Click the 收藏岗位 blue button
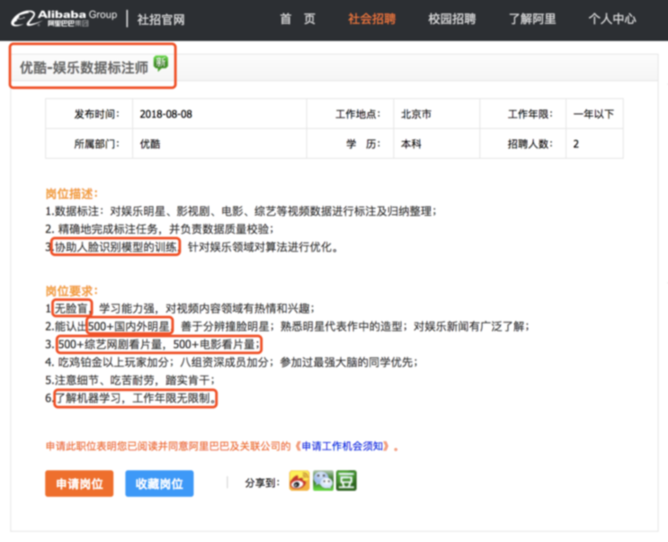 tap(159, 484)
